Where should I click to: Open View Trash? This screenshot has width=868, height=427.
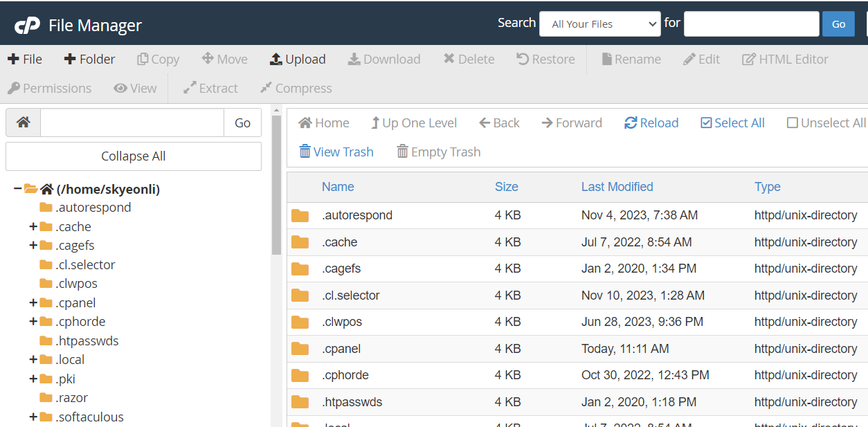336,152
